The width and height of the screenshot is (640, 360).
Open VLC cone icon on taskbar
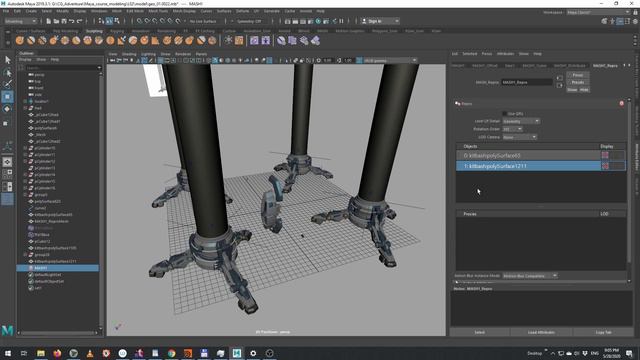coord(90,353)
